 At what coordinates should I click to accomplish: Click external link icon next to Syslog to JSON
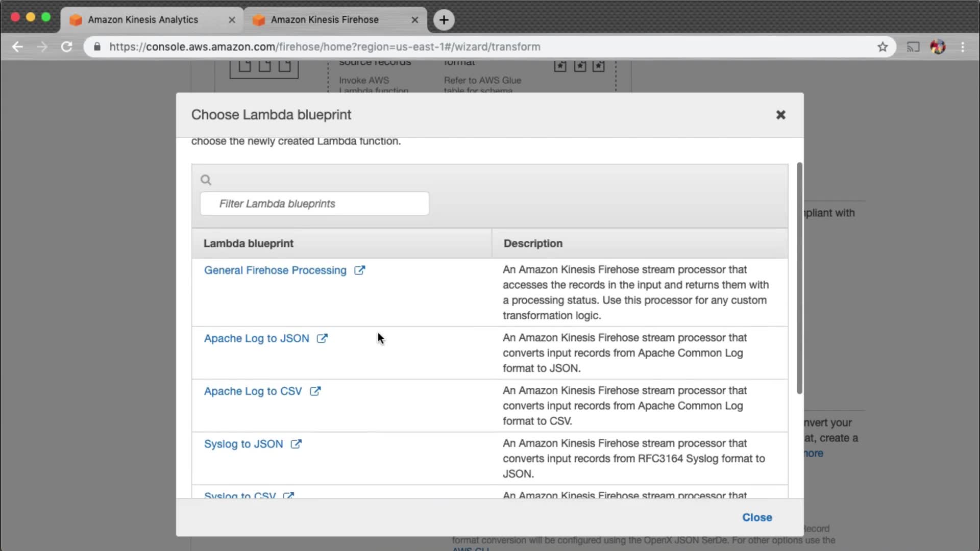(x=296, y=444)
